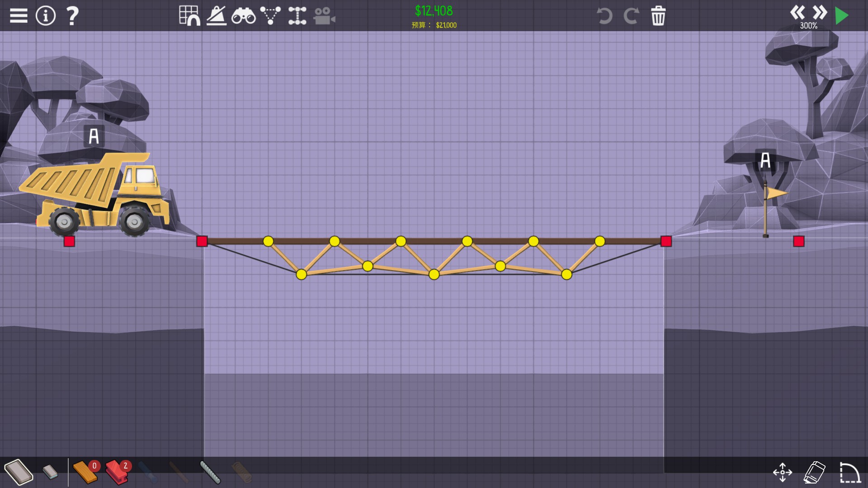
Task: Open the level info panel
Action: coord(46,16)
